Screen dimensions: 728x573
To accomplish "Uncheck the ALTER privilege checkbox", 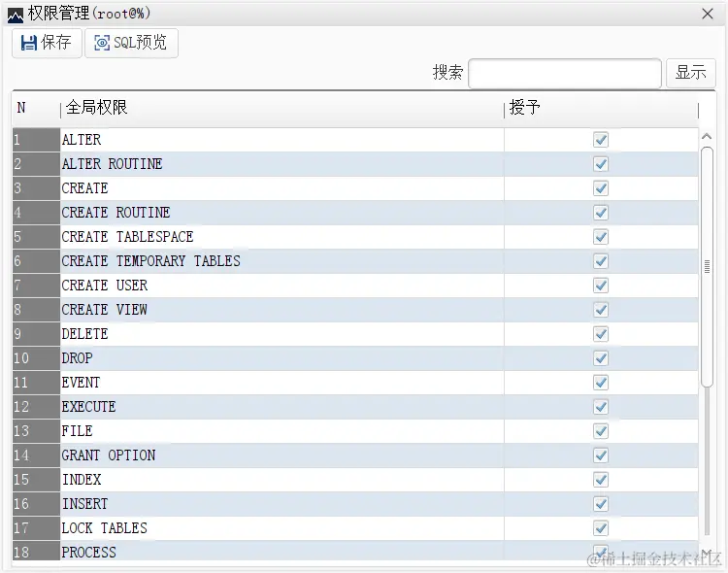I will 601,140.
